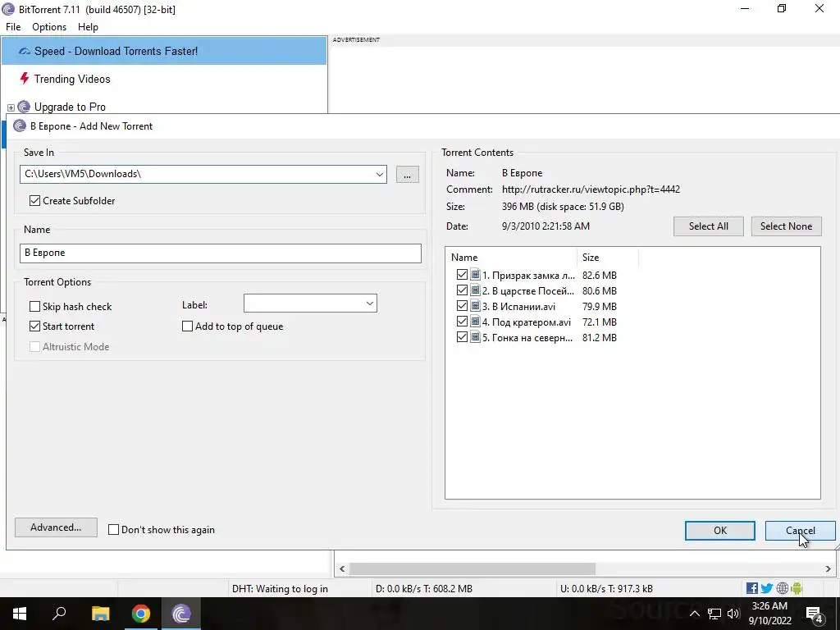Open Facebook icon in status bar
Screen dimensions: 840x630
click(752, 588)
